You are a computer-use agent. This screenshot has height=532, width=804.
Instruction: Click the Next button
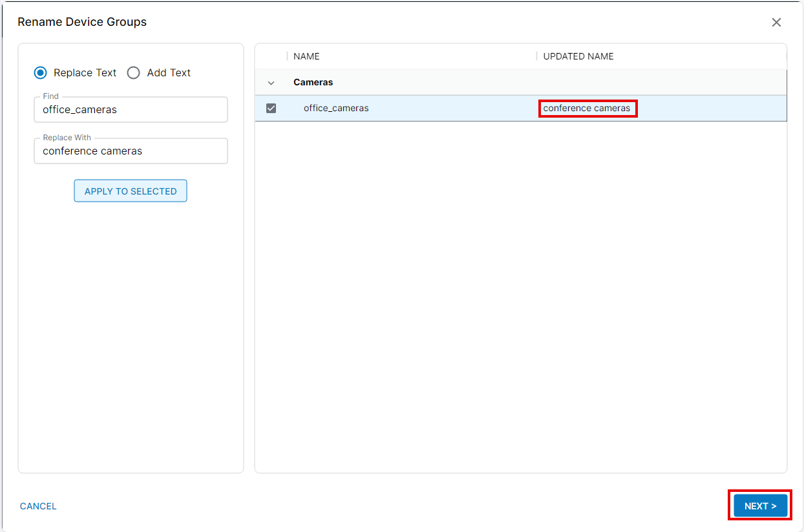point(761,506)
